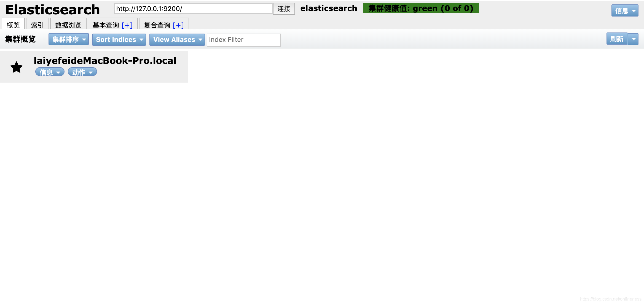Image resolution: width=644 pixels, height=304 pixels.
Task: Click the star/favorite icon for cluster
Action: pos(17,67)
